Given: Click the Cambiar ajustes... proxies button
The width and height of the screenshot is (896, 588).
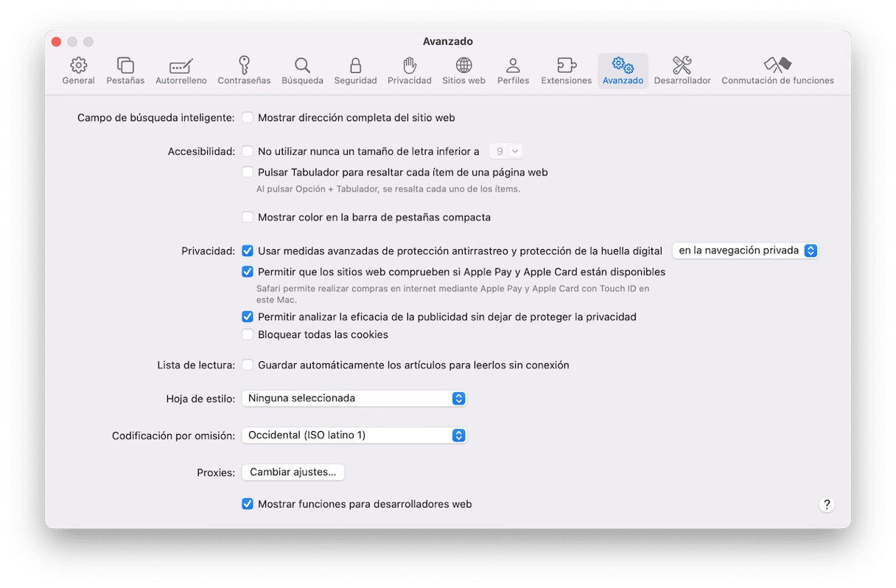Looking at the screenshot, I should (293, 472).
